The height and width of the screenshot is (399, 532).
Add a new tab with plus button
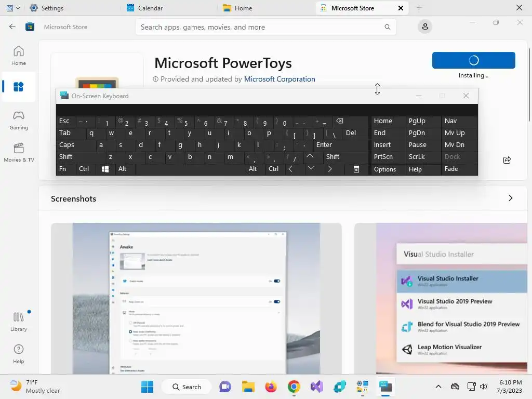[x=419, y=8]
